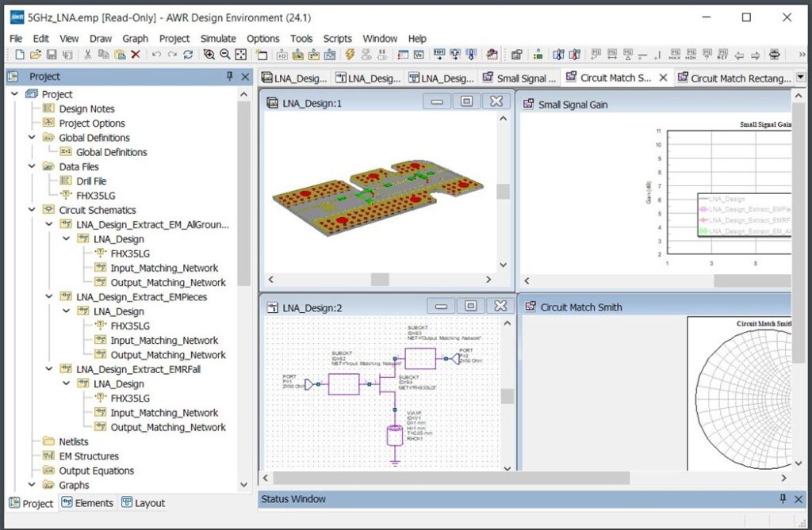Click the LNA_Design:1 horizontal scrollbar thumb
This screenshot has width=812, height=530.
380,280
